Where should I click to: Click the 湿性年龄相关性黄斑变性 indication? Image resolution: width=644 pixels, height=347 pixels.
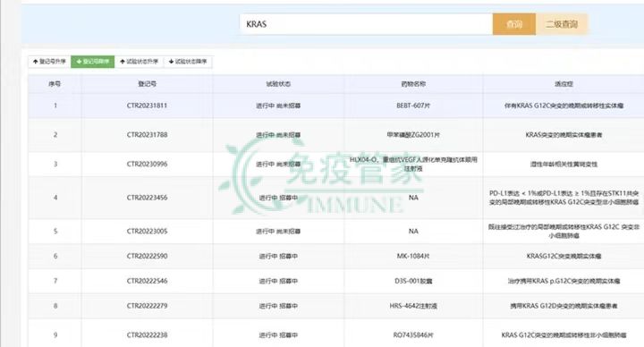tap(563, 165)
